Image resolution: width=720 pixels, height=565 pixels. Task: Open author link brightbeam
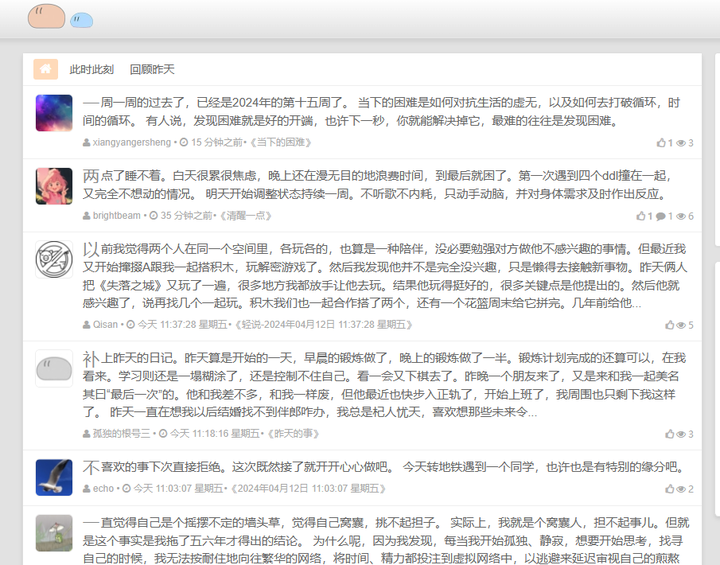pos(117,215)
